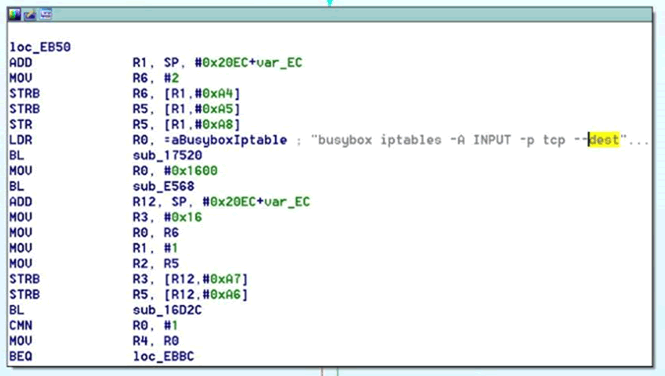The image size is (665, 376).
Task: Select the BEQ mnemonic
Action: coord(21,357)
